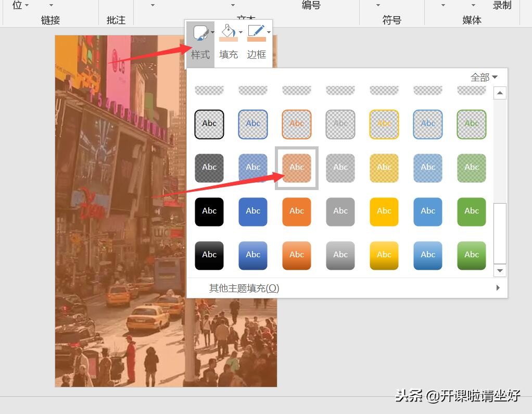The height and width of the screenshot is (414, 532).
Task: Select green outline transparent Abc style
Action: coord(472,124)
